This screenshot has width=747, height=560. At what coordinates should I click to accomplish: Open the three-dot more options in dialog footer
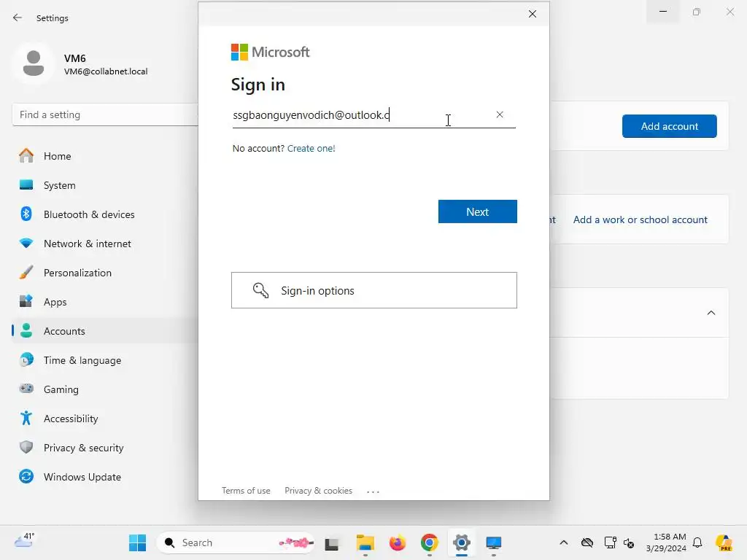373,491
